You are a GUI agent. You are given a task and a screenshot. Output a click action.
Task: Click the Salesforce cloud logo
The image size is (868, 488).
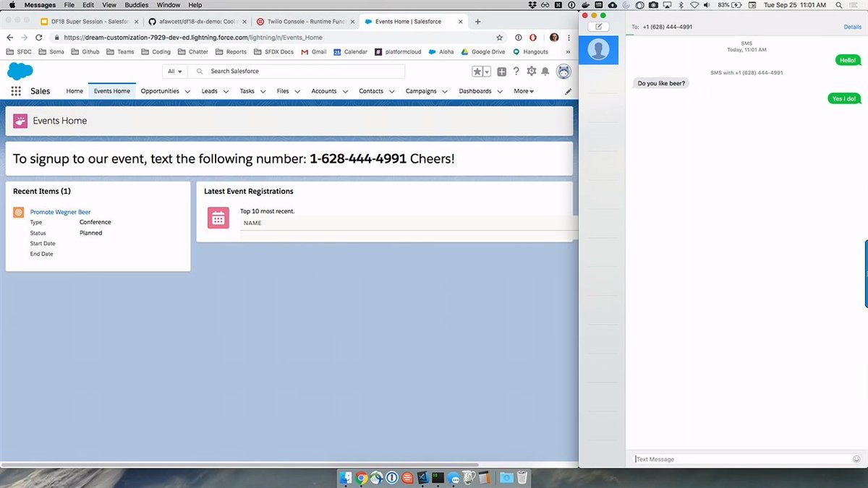(x=20, y=72)
